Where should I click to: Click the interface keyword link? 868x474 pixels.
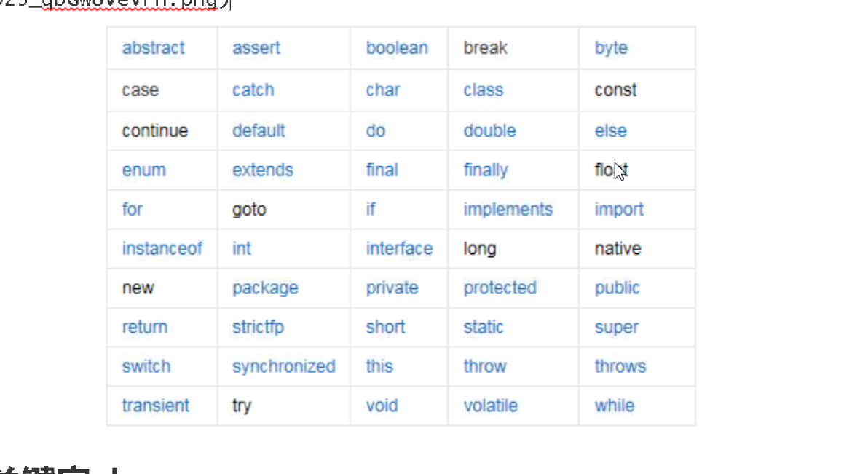(x=399, y=248)
